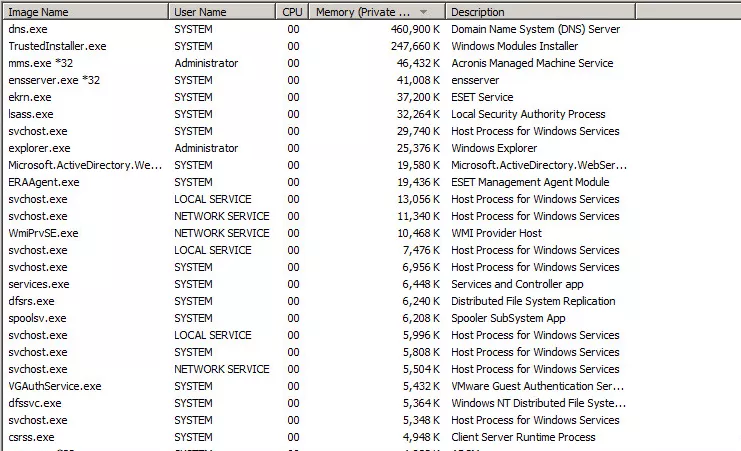The height and width of the screenshot is (451, 741).
Task: Sort by the User Name column header
Action: tap(222, 12)
